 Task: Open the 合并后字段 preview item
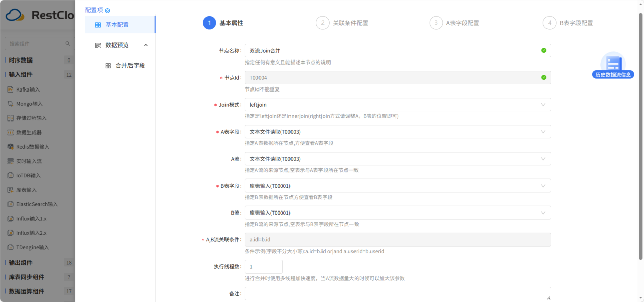130,66
